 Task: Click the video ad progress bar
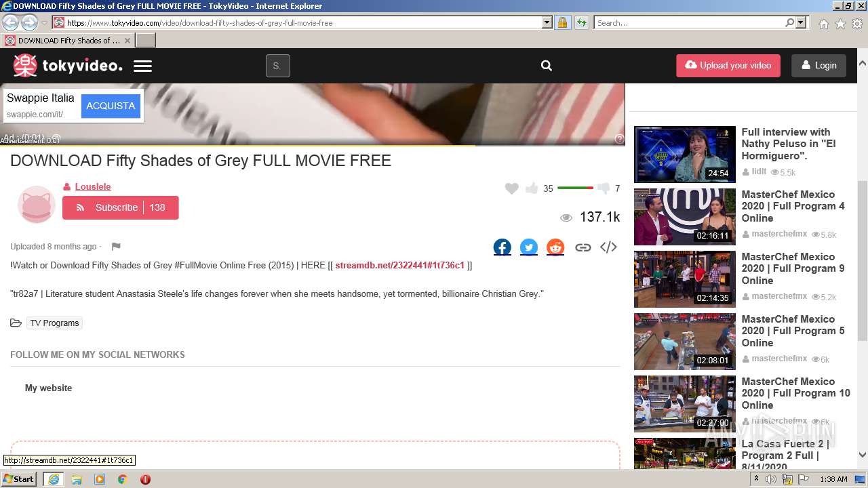tap(313, 145)
